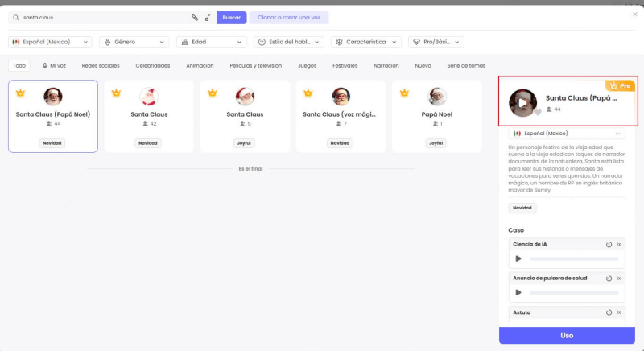Click the Pre crown badge on the voice preview
Screen dimensions: 644x351
click(621, 85)
